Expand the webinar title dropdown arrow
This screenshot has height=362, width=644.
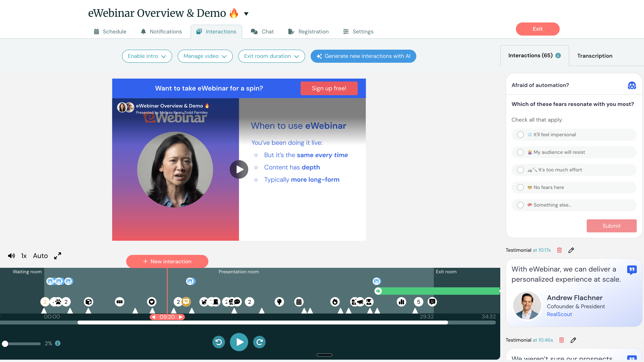click(x=246, y=14)
